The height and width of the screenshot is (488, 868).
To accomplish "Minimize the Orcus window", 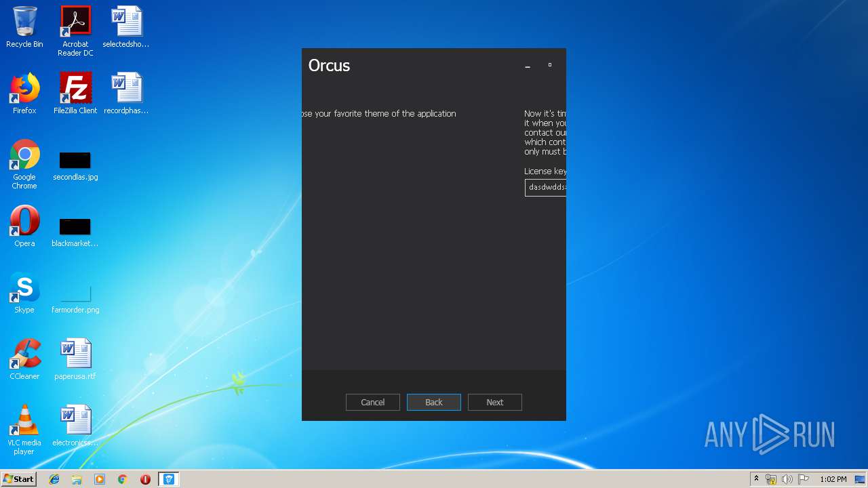I will 528,66.
